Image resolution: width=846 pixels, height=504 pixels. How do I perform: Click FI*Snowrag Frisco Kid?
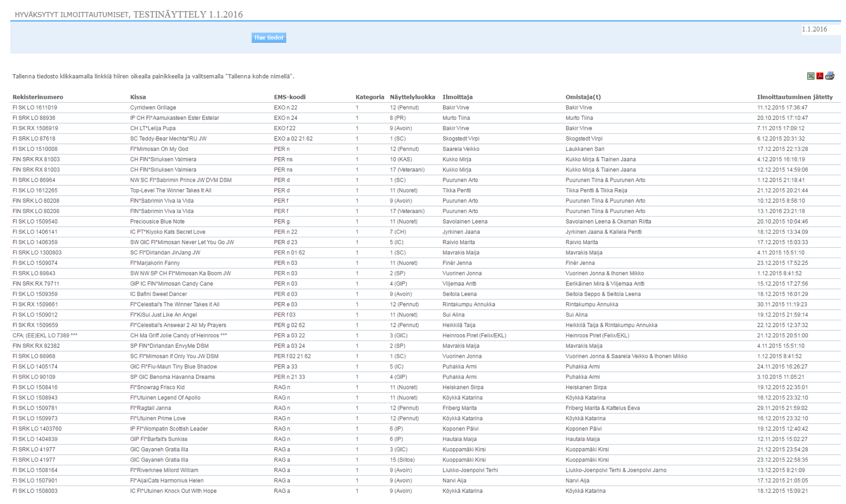157,388
